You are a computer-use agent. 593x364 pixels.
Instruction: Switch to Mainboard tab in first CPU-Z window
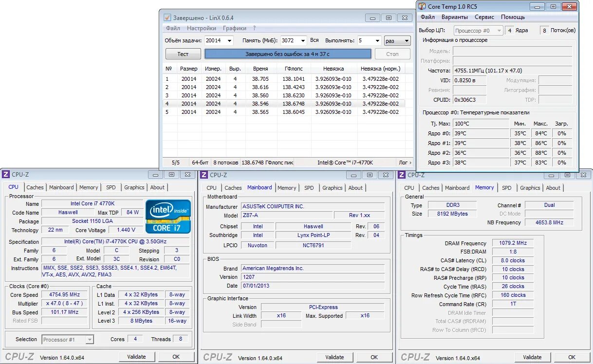61,187
